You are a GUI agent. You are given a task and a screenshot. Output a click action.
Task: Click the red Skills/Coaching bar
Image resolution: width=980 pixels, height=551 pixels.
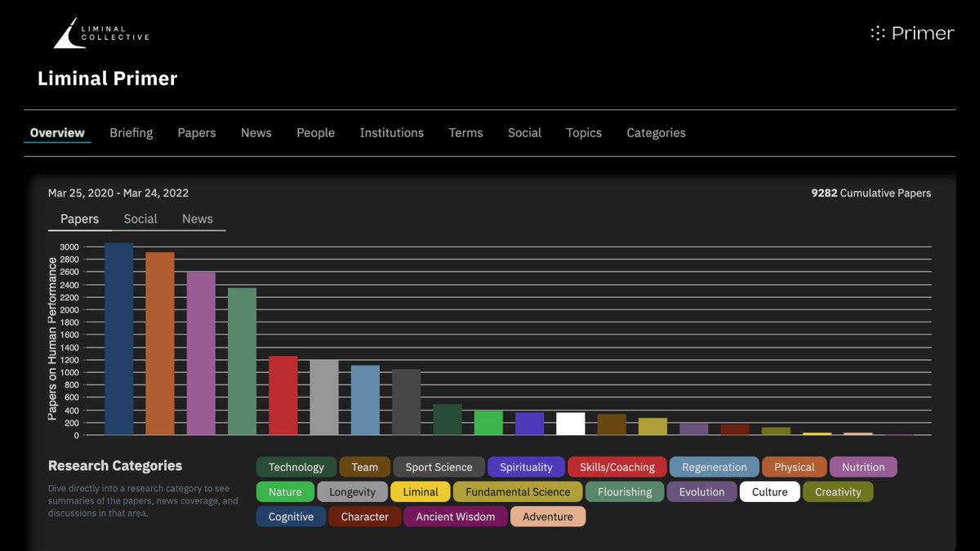tap(283, 396)
